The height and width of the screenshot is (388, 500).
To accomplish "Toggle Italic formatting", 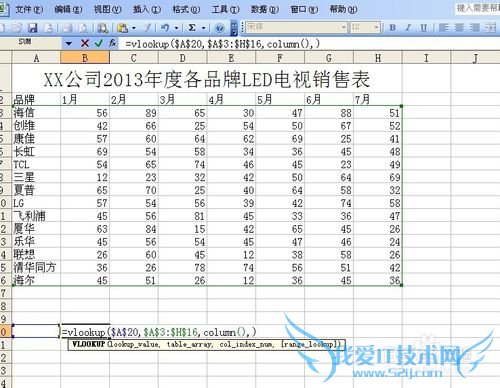I will pos(408,28).
